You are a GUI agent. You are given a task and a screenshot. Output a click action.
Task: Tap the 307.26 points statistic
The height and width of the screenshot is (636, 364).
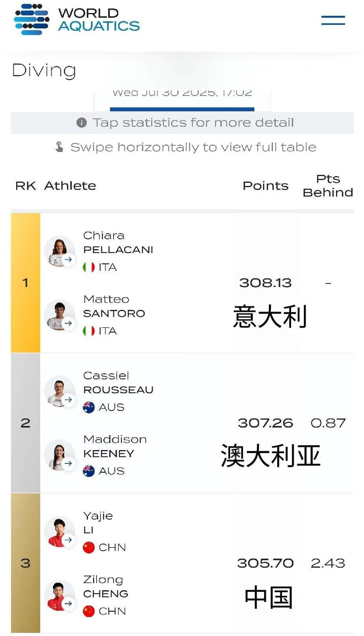(x=265, y=423)
